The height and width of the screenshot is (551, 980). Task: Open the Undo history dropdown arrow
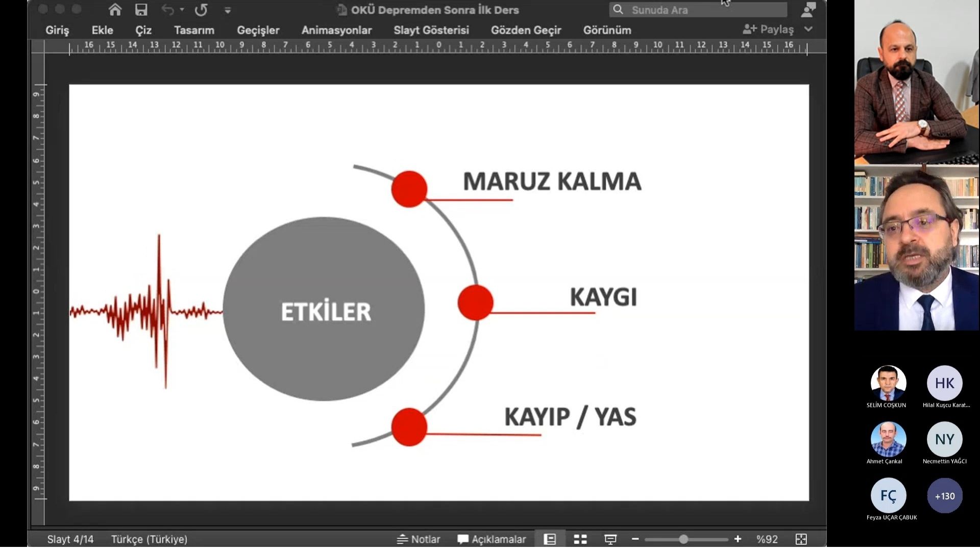coord(182,10)
